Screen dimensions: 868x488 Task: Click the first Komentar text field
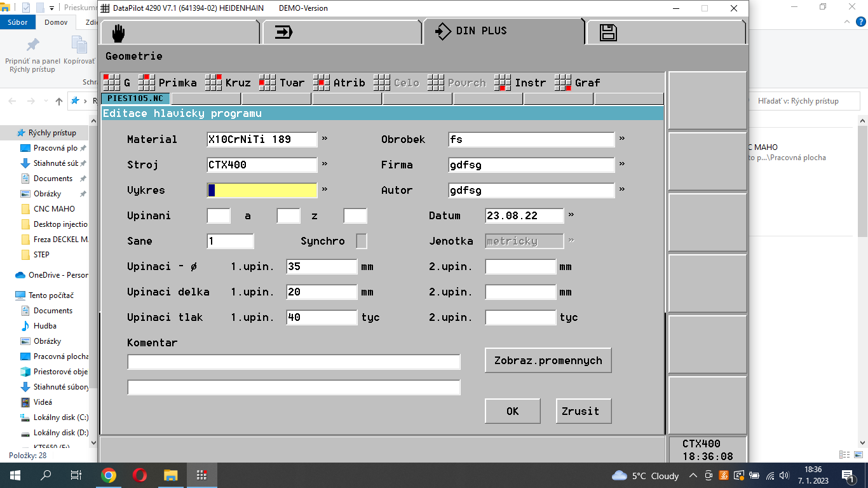point(294,362)
